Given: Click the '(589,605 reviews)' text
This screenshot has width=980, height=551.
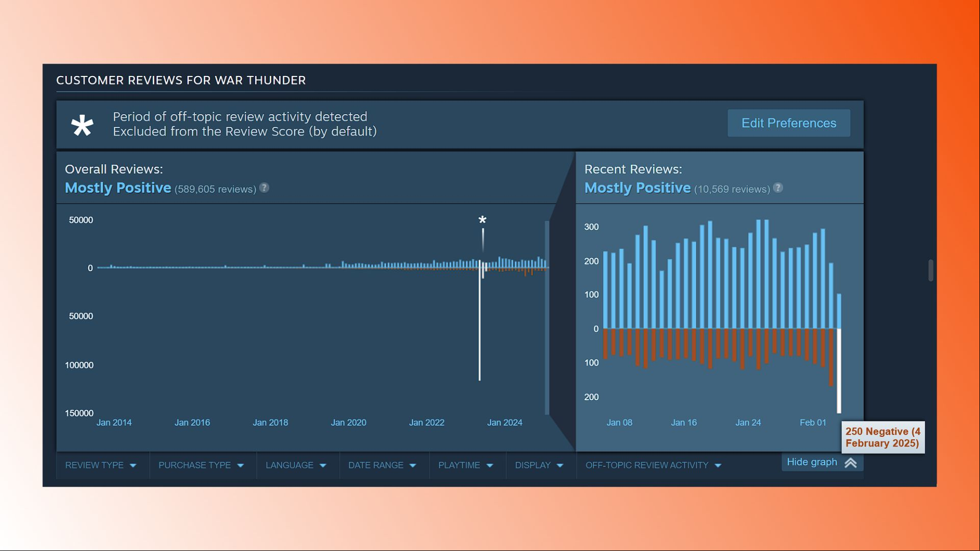Looking at the screenshot, I should (215, 189).
